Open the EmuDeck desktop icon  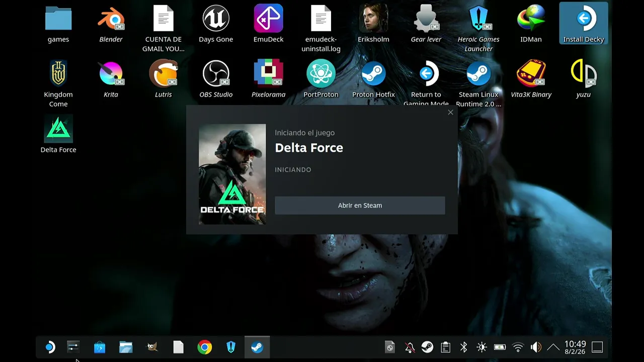point(268,25)
